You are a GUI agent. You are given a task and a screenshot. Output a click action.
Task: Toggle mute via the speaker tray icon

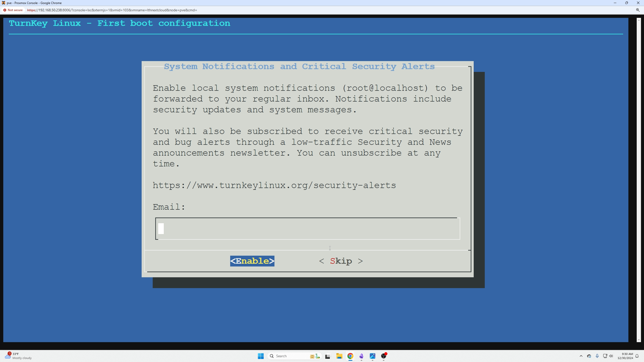coord(611,356)
